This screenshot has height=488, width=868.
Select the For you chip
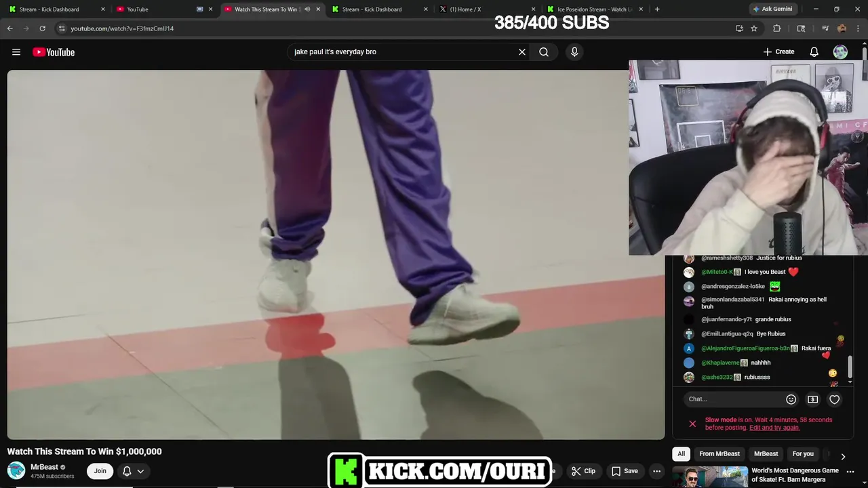(x=803, y=454)
